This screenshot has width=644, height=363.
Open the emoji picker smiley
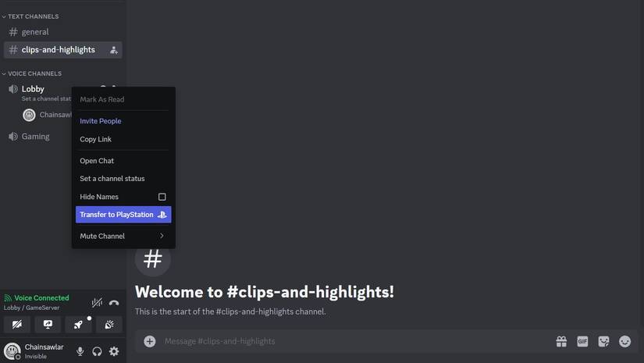pyautogui.click(x=624, y=341)
